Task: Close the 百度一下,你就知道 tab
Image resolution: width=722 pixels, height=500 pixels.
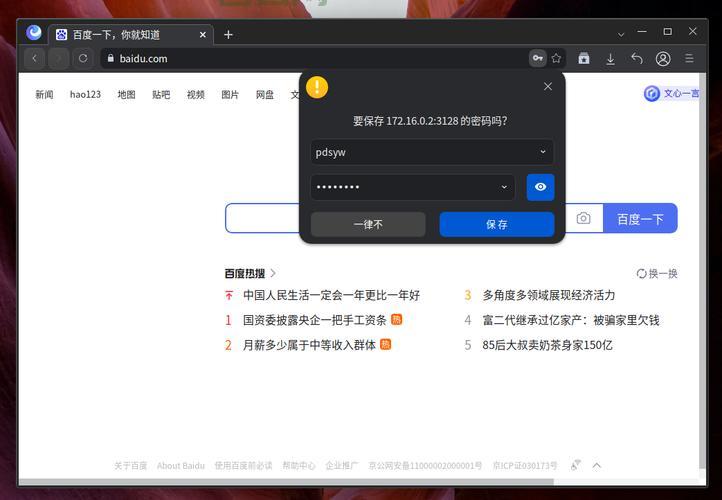Action: [x=203, y=35]
